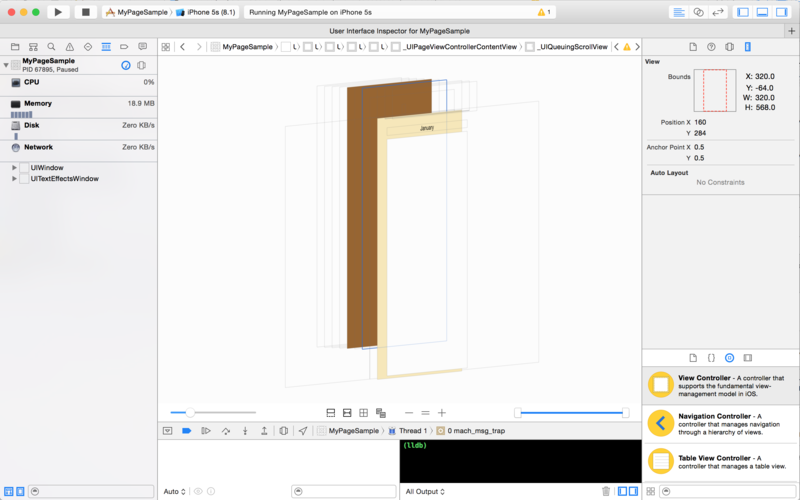The height and width of the screenshot is (500, 800).
Task: Switch to the Version editor
Action: click(x=718, y=12)
